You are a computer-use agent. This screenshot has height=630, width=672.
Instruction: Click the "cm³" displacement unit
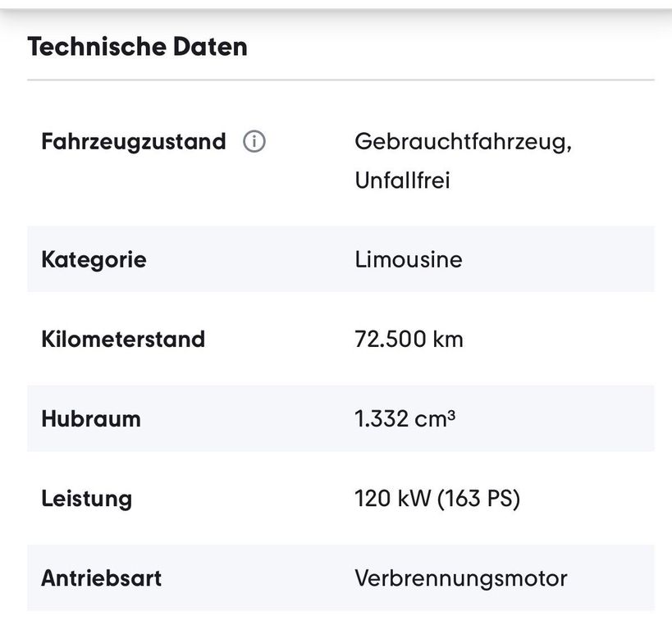[435, 418]
